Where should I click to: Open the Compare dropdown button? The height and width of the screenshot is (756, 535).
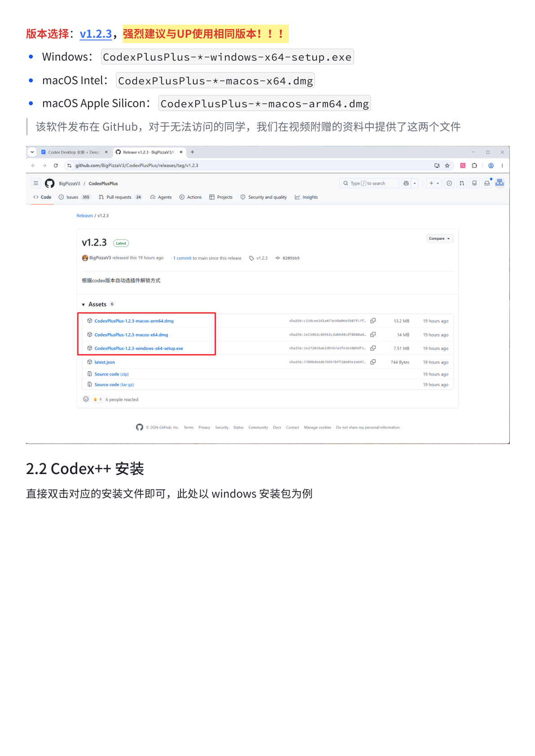440,238
